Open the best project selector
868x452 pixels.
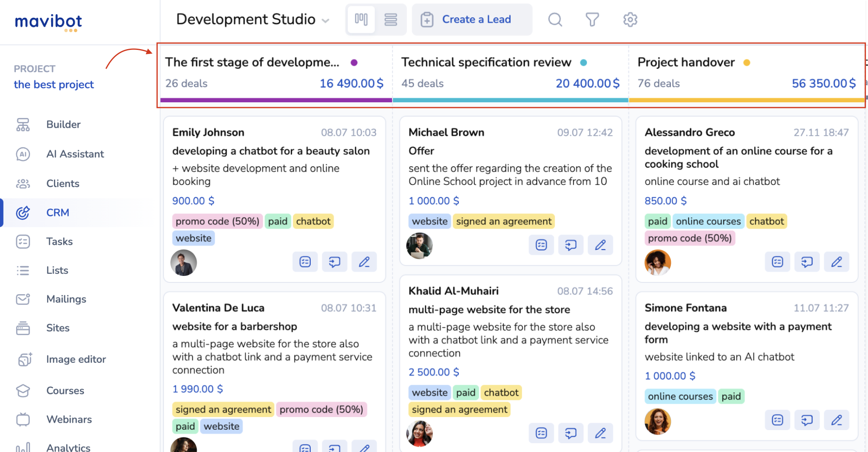pos(54,84)
